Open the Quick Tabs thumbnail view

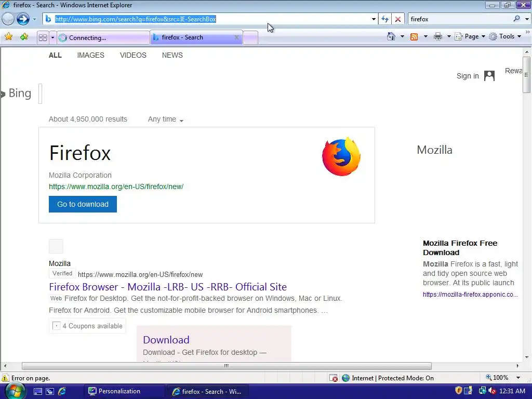pos(43,37)
